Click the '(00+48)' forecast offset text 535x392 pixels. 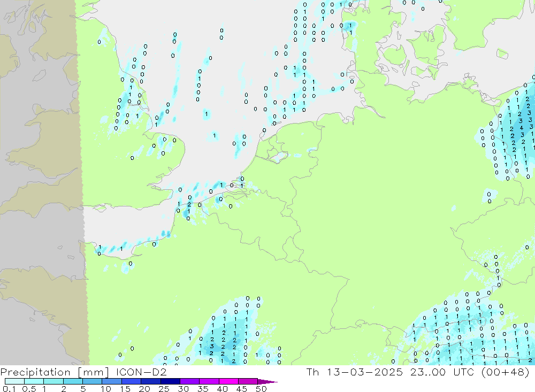pos(506,372)
